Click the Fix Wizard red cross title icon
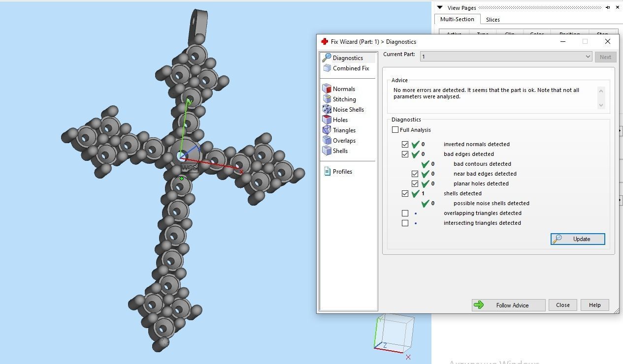The width and height of the screenshot is (623, 364). pyautogui.click(x=324, y=42)
